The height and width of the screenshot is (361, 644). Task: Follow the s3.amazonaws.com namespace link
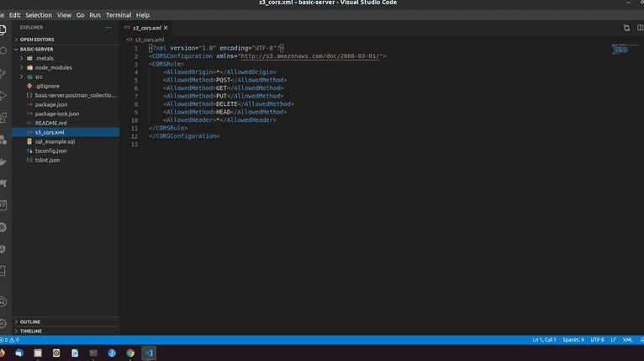click(311, 56)
